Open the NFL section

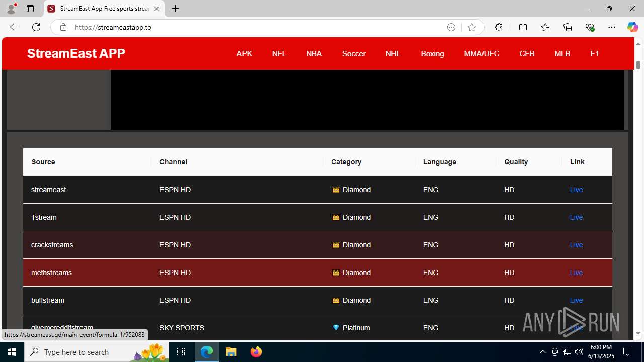279,53
